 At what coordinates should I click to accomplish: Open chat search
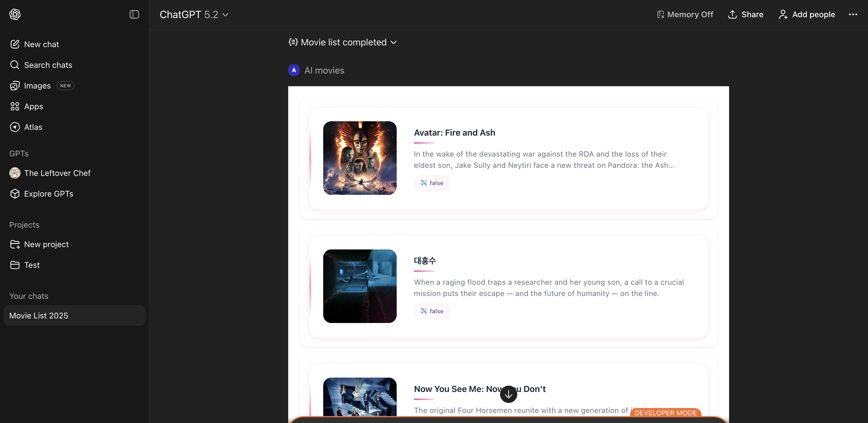(x=48, y=65)
